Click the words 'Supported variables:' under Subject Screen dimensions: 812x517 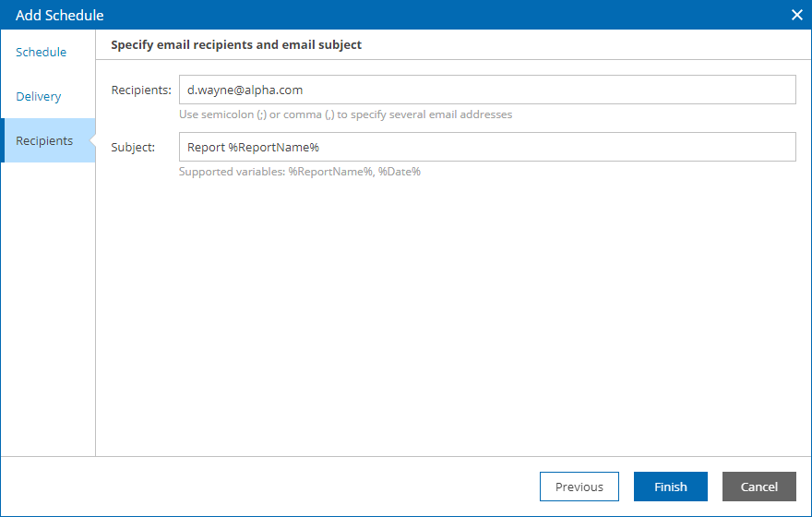pos(232,172)
